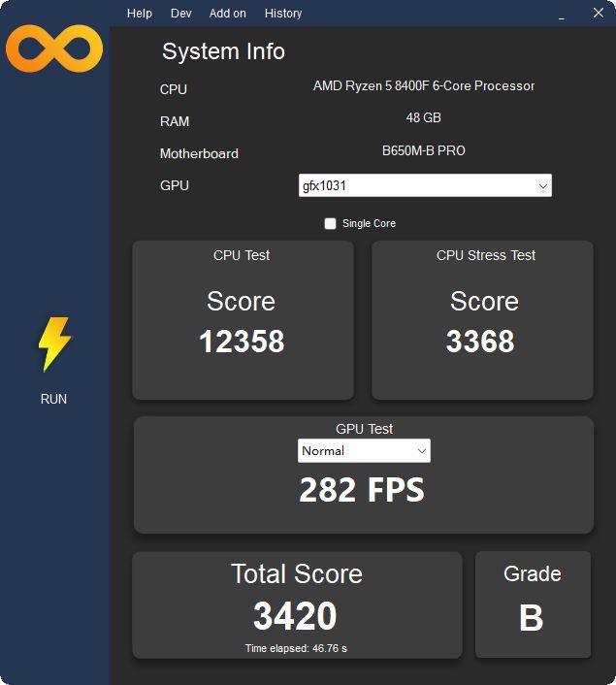Open the History menu
Viewport: 616px width, 685px height.
point(283,14)
